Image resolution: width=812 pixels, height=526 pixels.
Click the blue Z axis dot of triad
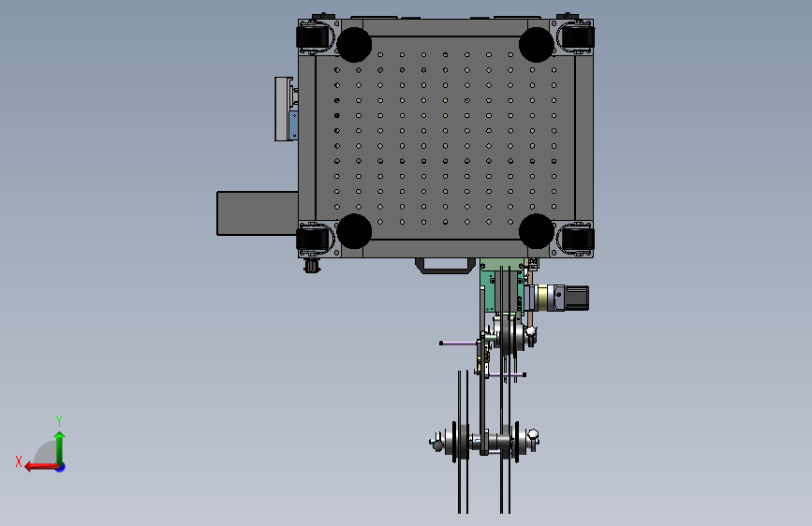click(x=61, y=467)
